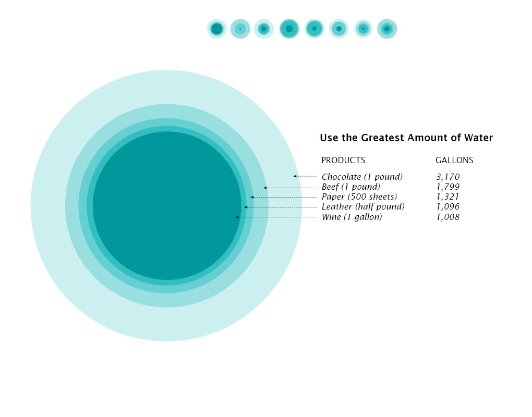Click the GALLONS column header

click(454, 160)
